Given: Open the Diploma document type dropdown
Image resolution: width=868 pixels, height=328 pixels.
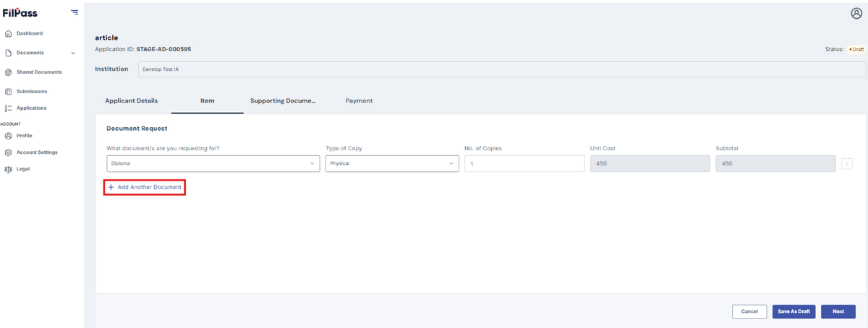Looking at the screenshot, I should click(x=213, y=164).
